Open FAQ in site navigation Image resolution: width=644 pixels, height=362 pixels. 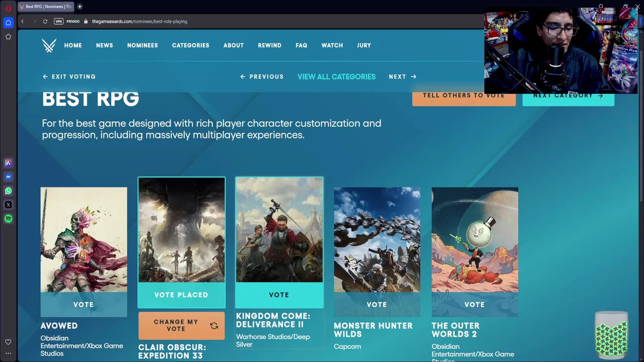pyautogui.click(x=301, y=45)
